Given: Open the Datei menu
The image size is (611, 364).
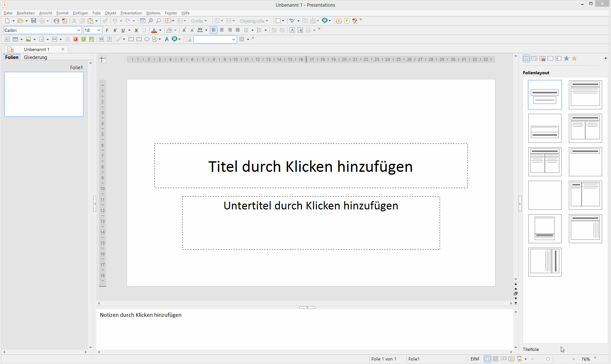Looking at the screenshot, I should tap(8, 13).
